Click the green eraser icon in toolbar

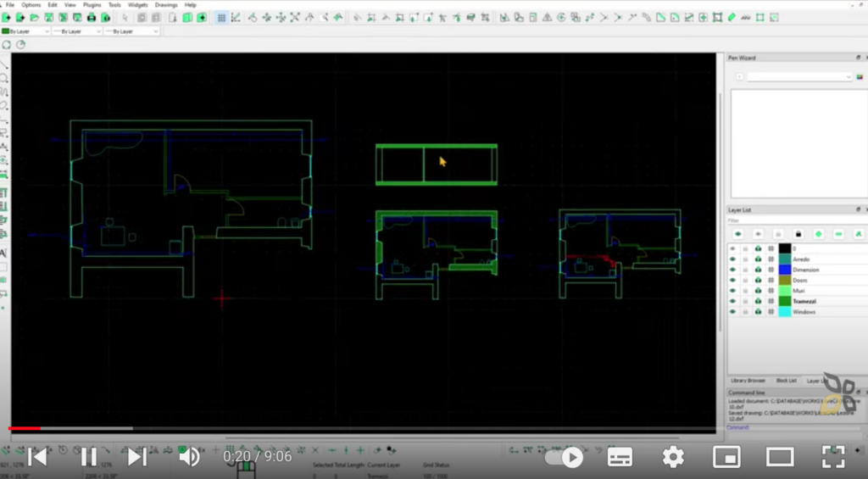[x=732, y=18]
